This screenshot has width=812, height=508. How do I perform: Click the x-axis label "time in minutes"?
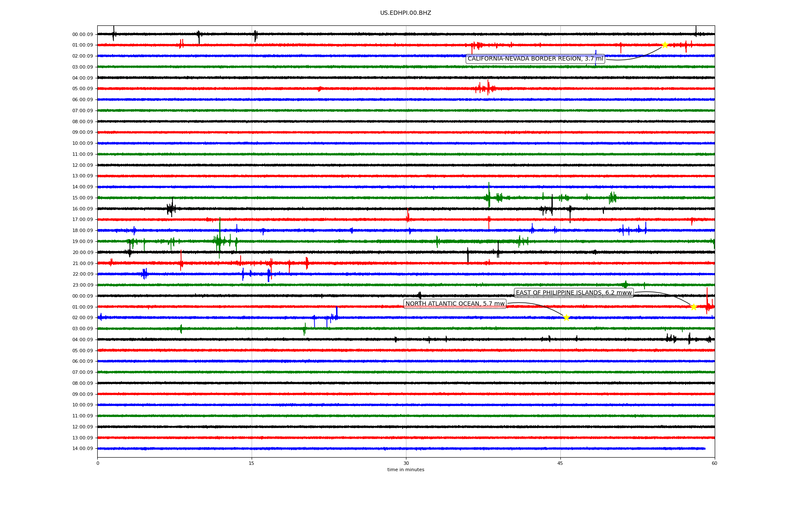click(x=406, y=470)
